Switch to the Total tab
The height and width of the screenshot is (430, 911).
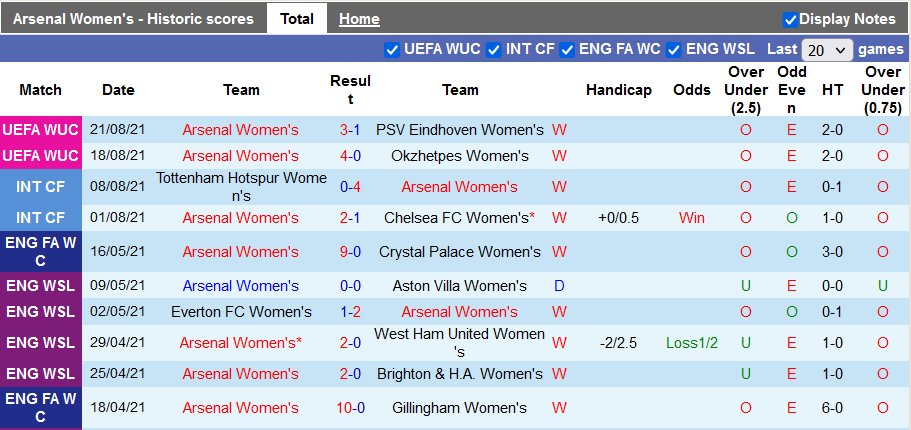pos(297,19)
